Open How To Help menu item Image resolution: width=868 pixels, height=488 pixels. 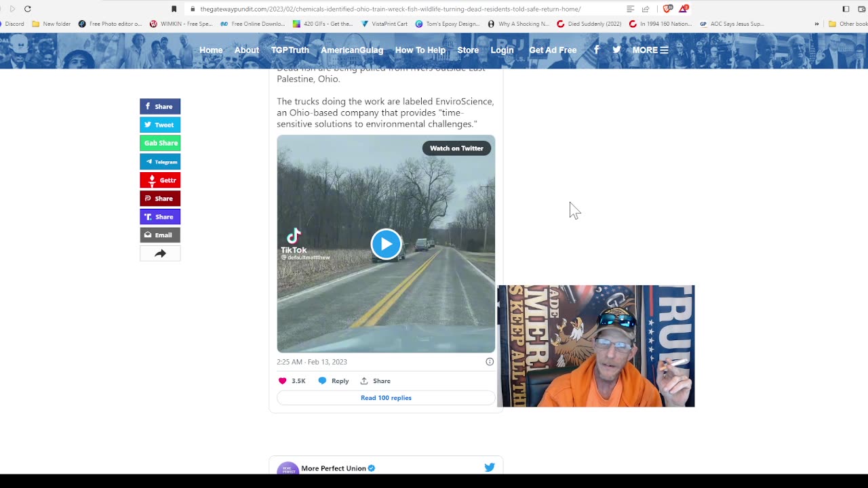pyautogui.click(x=420, y=50)
